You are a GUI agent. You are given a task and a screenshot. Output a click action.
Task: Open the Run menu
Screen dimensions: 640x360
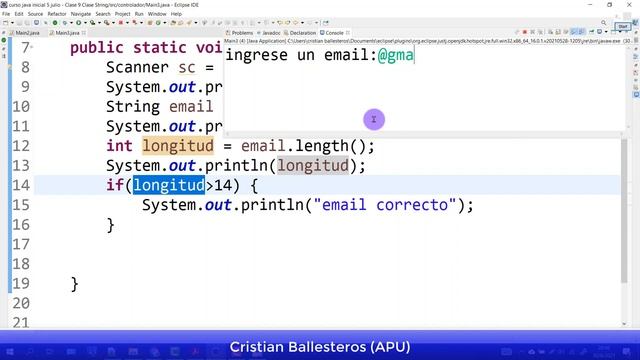[x=139, y=14]
